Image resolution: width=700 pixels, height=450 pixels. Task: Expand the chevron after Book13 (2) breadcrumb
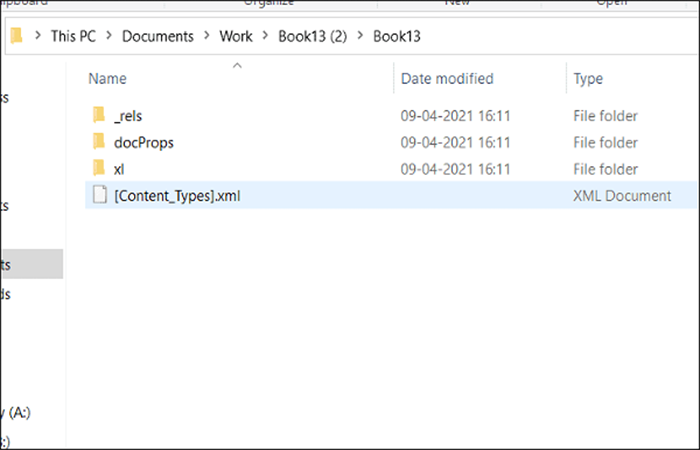(x=360, y=36)
